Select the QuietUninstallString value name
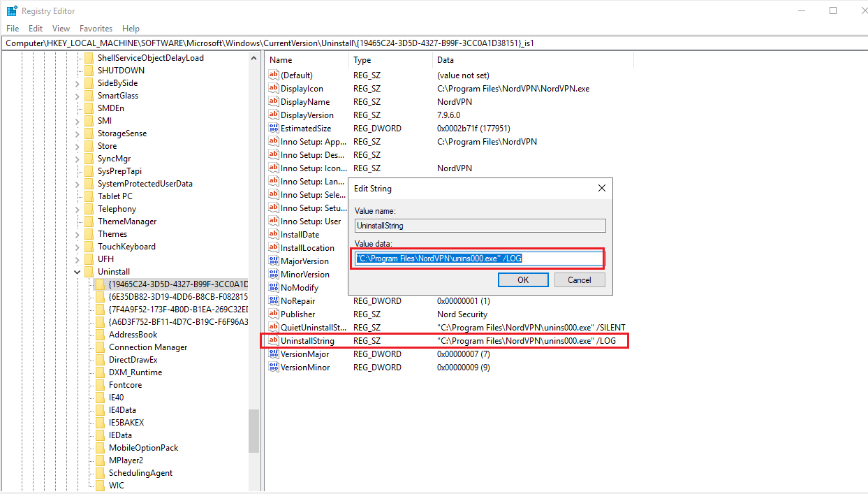The width and height of the screenshot is (868, 494). click(314, 328)
